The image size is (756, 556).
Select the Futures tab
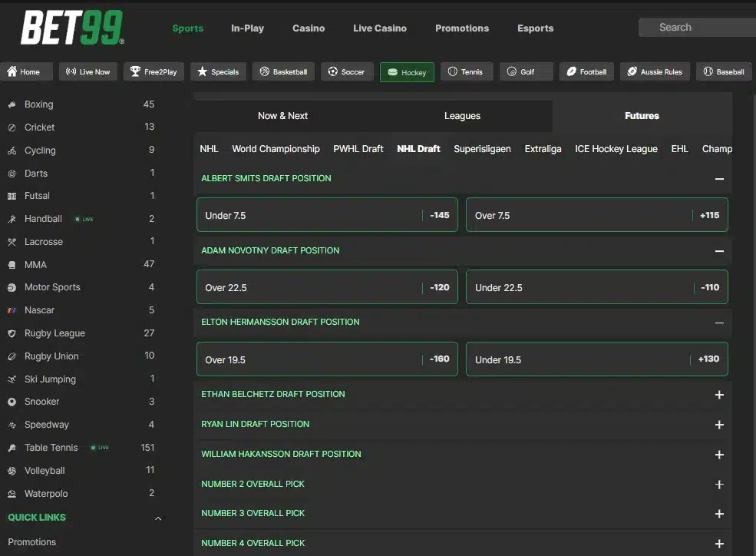(x=642, y=116)
